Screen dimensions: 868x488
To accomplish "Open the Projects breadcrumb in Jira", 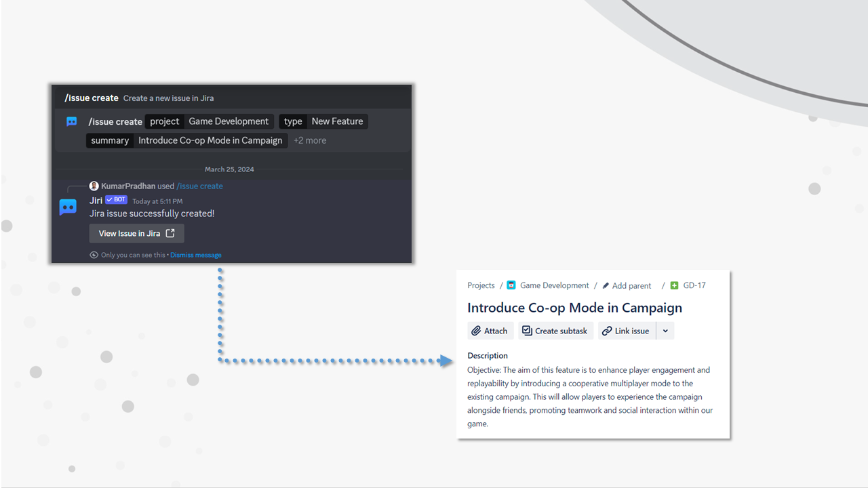I will pyautogui.click(x=481, y=285).
